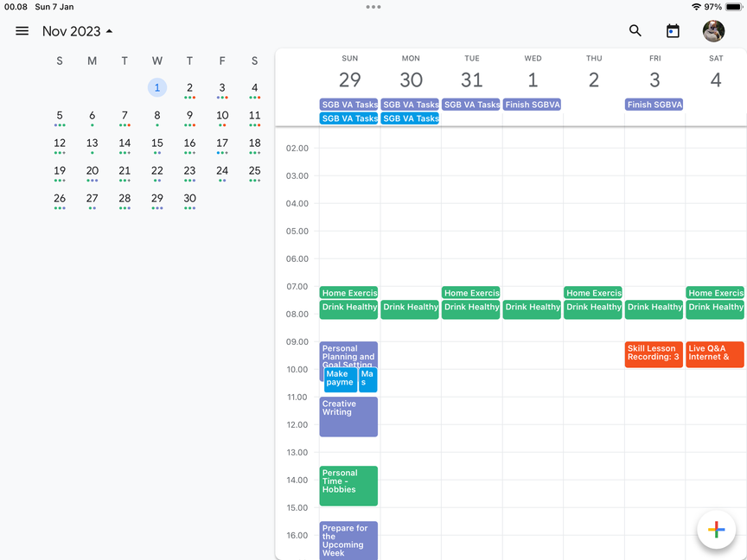Tap the search magnifier icon

[635, 31]
